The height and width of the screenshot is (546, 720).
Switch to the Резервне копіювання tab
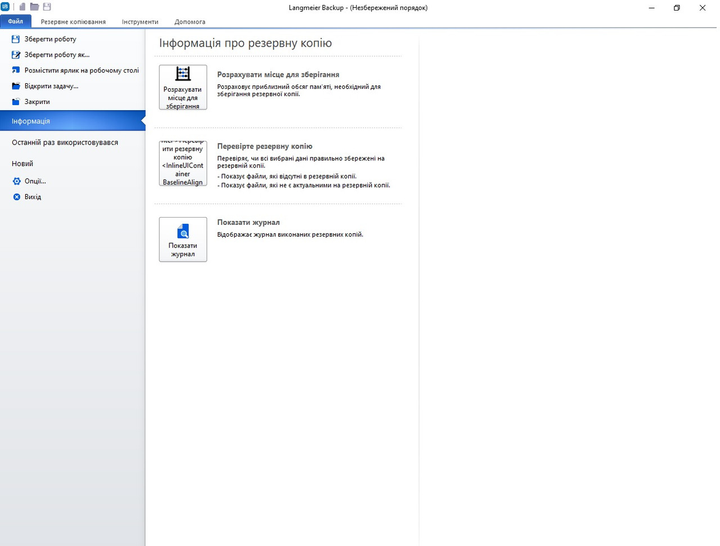pyautogui.click(x=73, y=22)
